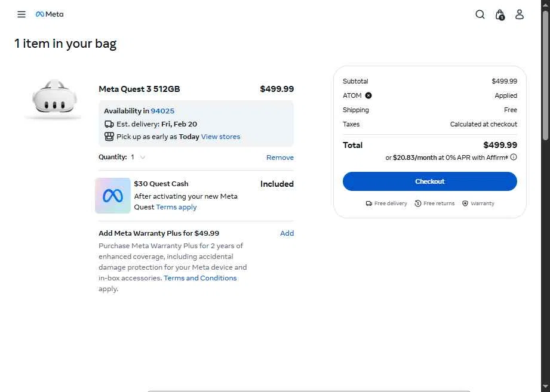Click 'Add Meta Warranty Plus for $49.99' heading
The width and height of the screenshot is (550, 392).
pyautogui.click(x=159, y=233)
